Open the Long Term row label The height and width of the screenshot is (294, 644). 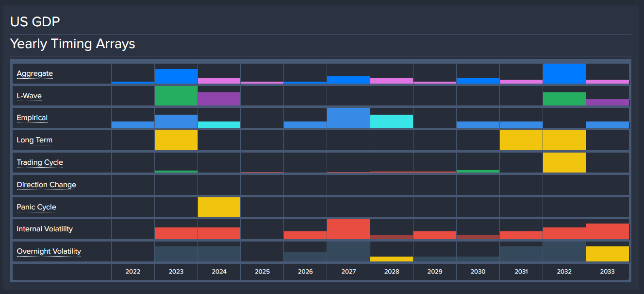(x=34, y=140)
